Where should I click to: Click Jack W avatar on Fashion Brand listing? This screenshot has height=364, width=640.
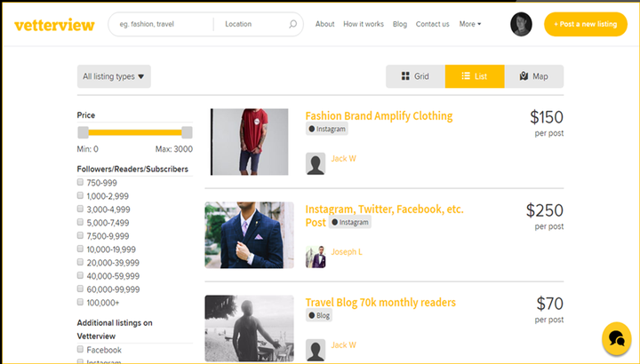[316, 164]
